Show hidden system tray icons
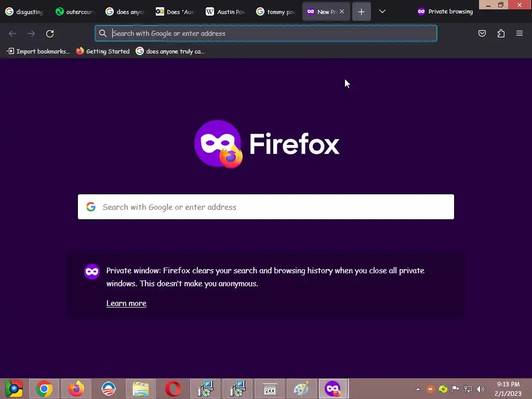 pos(418,389)
